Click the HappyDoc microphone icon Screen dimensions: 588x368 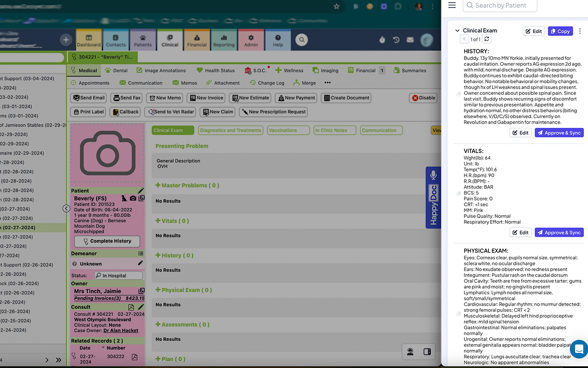coord(433,174)
